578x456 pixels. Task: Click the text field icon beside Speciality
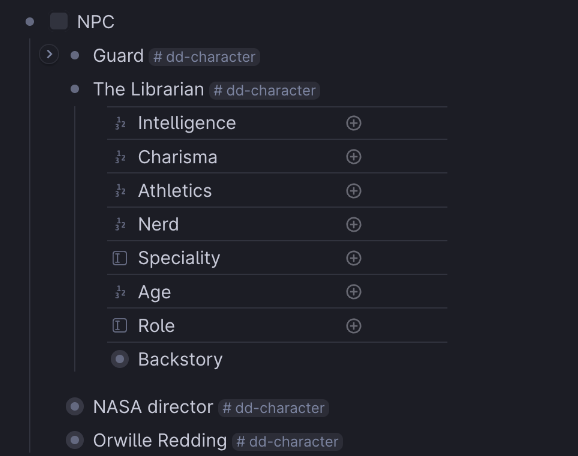(120, 258)
